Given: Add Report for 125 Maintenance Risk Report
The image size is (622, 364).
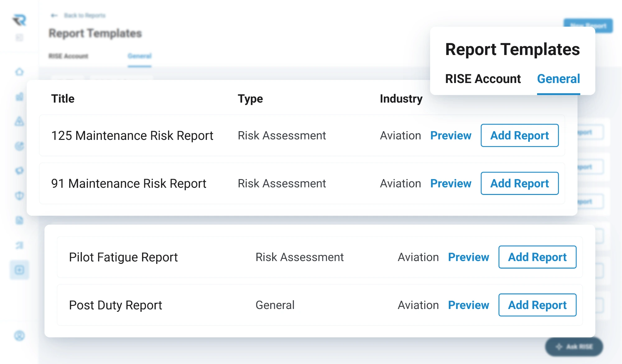Looking at the screenshot, I should 520,136.
